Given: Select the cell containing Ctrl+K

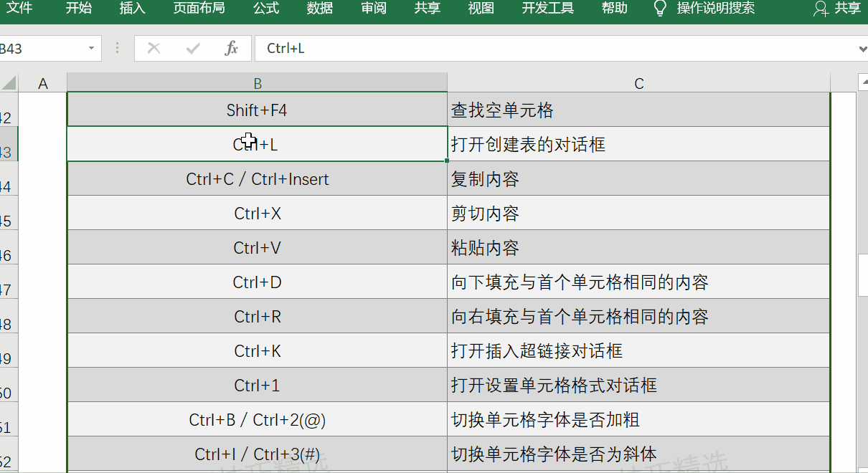Looking at the screenshot, I should coord(257,351).
